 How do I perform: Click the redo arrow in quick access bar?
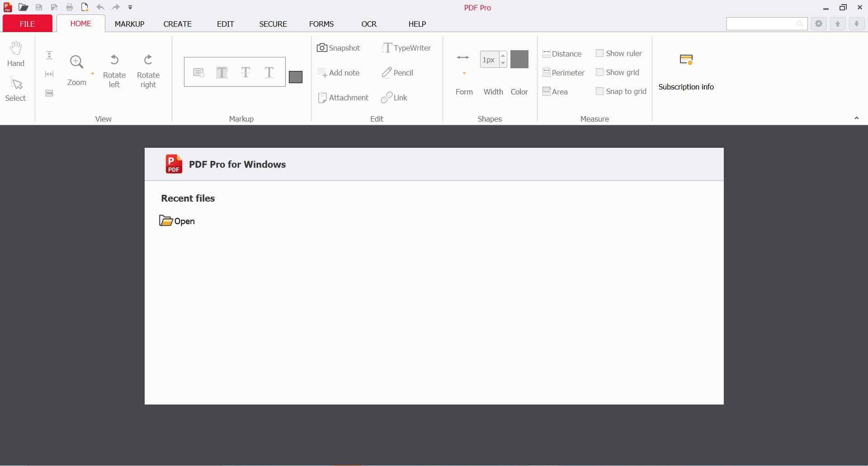pyautogui.click(x=116, y=7)
